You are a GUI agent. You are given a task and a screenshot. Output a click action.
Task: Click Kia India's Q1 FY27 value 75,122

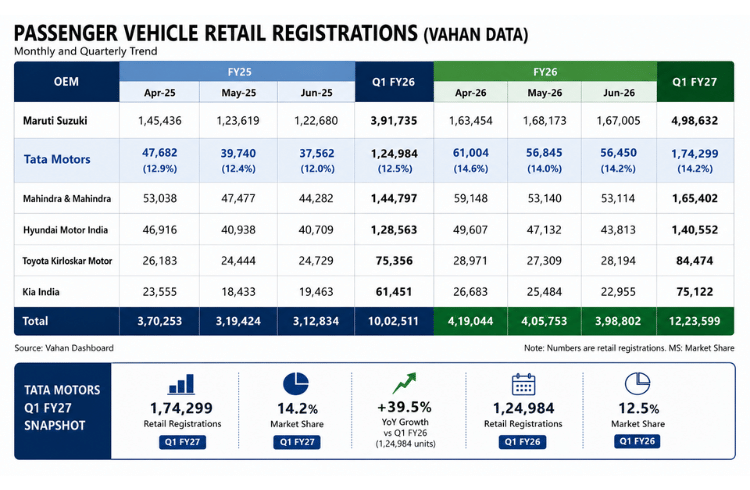tap(695, 292)
